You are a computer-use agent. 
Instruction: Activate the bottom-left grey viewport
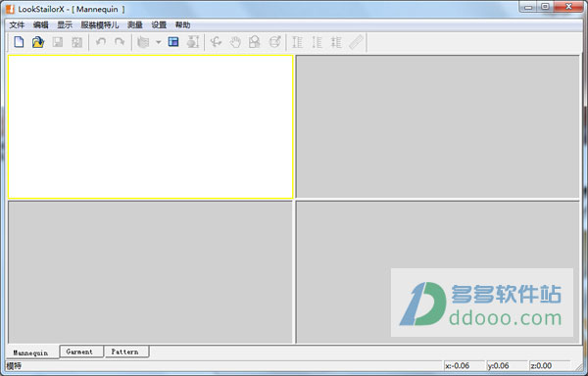[150, 272]
